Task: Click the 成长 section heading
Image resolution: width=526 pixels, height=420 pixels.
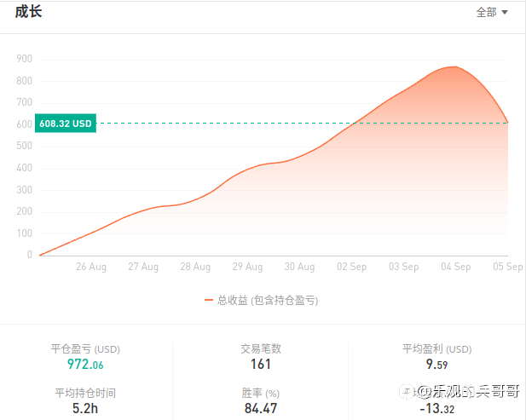Action: 28,12
